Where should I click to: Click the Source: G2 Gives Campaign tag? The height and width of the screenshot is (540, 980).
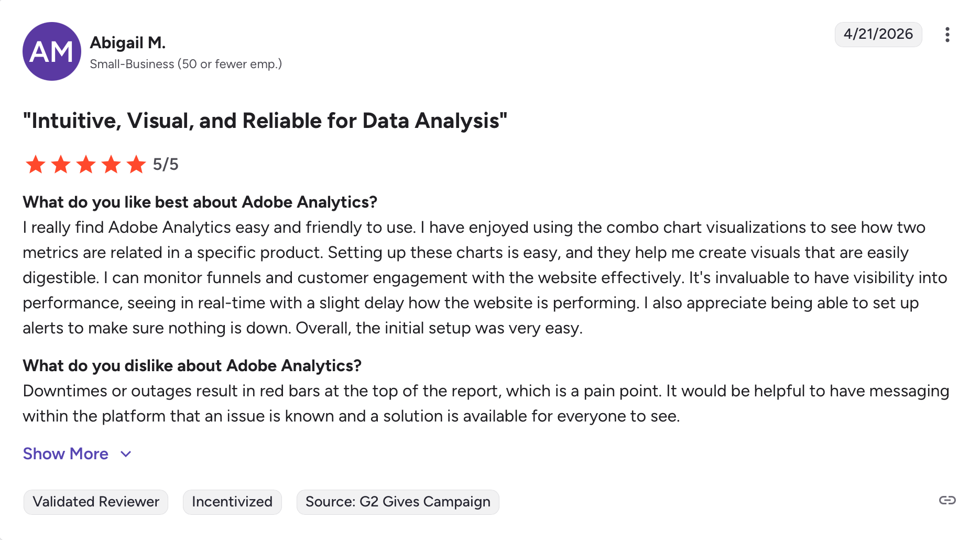[x=398, y=502]
